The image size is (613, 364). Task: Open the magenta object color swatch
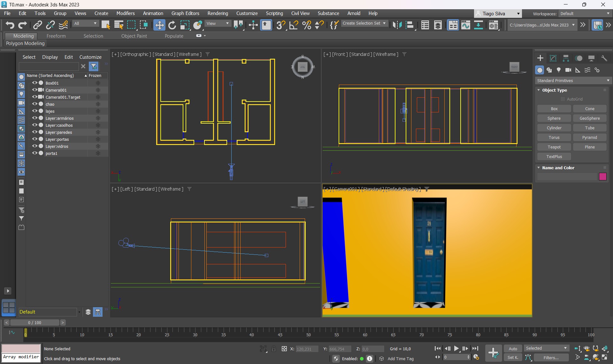coord(602,177)
